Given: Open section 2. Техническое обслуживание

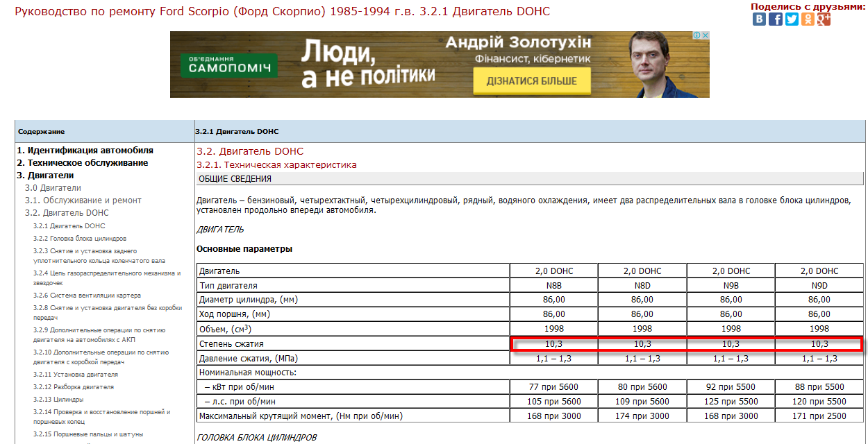Looking at the screenshot, I should 83,162.
